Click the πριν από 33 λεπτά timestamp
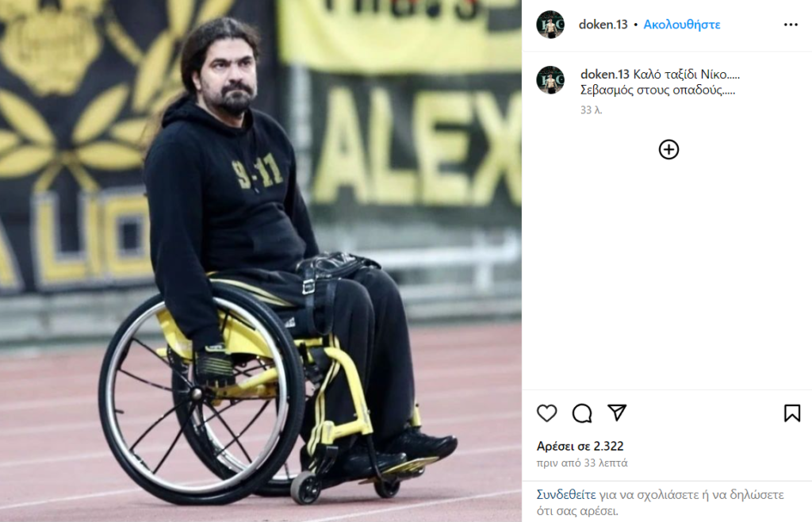812x522 pixels. click(x=582, y=463)
